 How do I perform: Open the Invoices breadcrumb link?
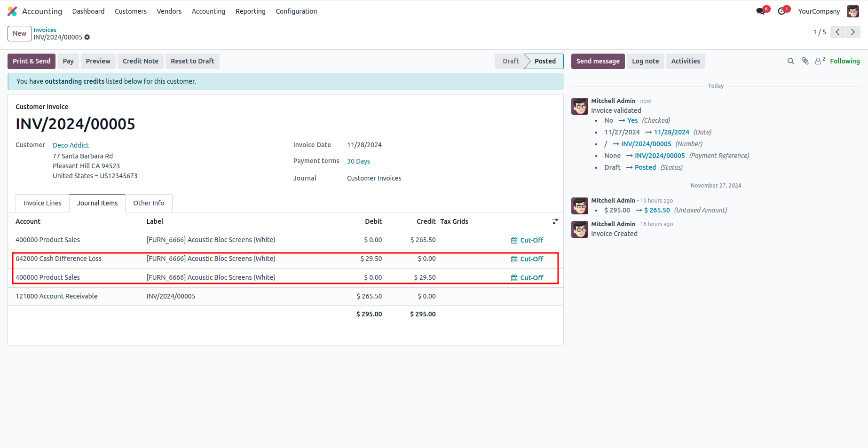pos(45,30)
